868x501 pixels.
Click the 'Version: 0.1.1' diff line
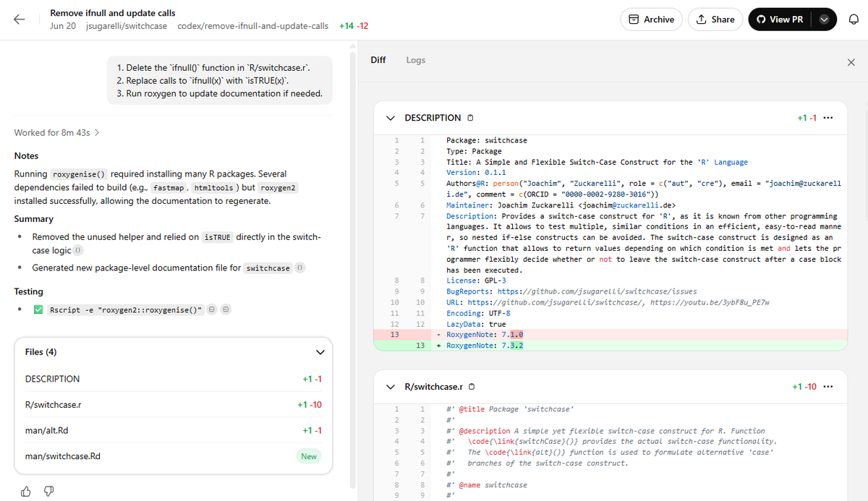(476, 172)
